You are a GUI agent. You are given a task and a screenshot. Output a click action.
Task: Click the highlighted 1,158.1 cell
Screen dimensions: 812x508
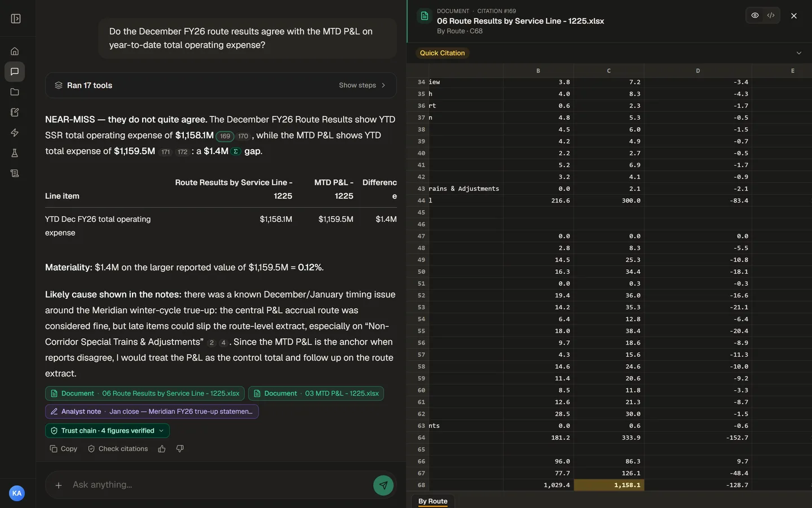[x=608, y=485]
